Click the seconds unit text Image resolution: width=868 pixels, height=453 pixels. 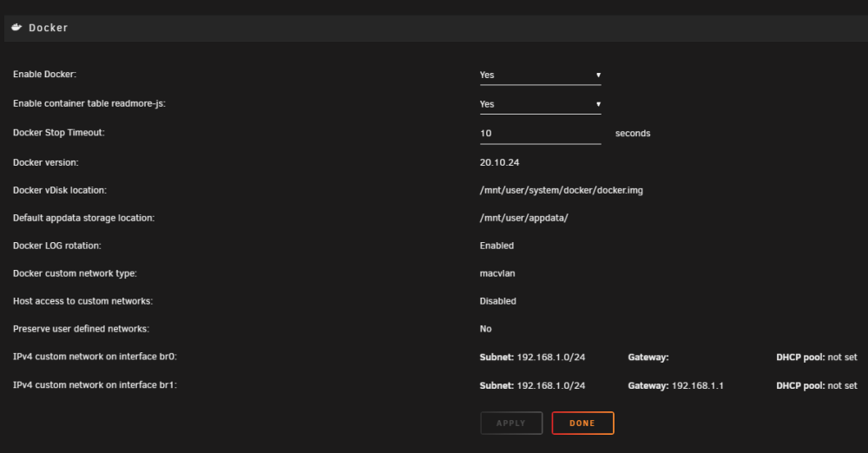pos(633,134)
